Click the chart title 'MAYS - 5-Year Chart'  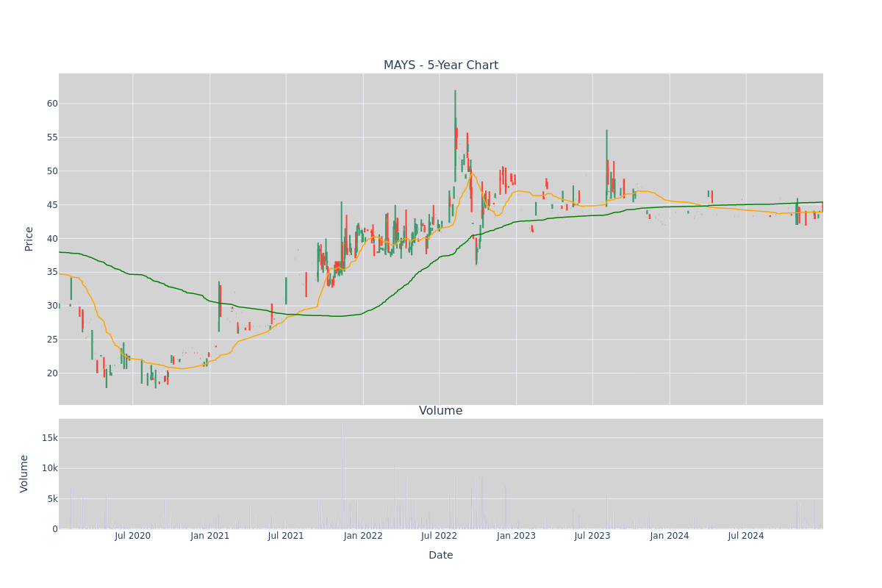tap(441, 65)
